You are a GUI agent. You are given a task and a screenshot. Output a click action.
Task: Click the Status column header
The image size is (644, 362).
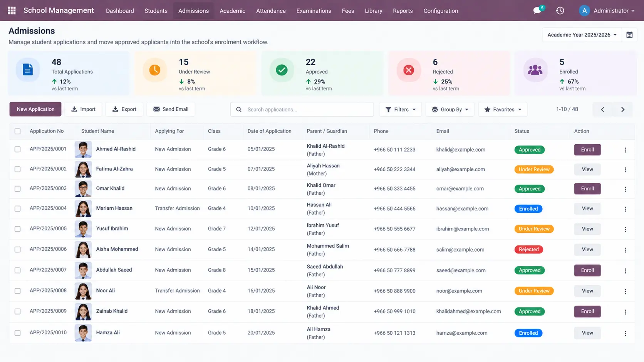pos(522,131)
